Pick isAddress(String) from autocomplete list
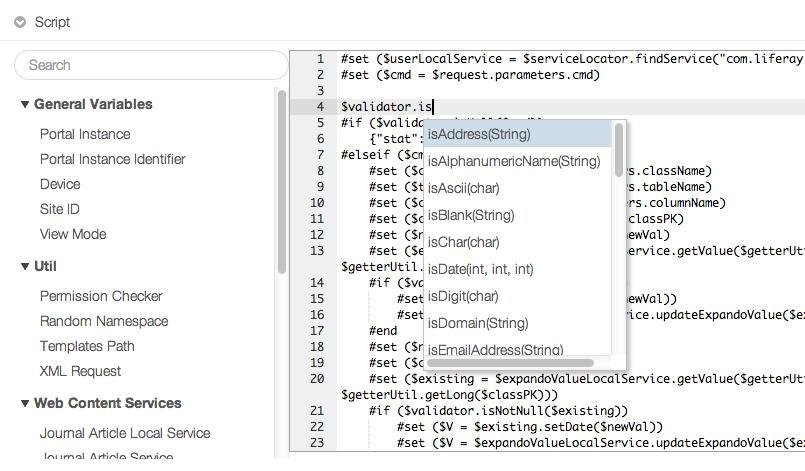 (480, 134)
